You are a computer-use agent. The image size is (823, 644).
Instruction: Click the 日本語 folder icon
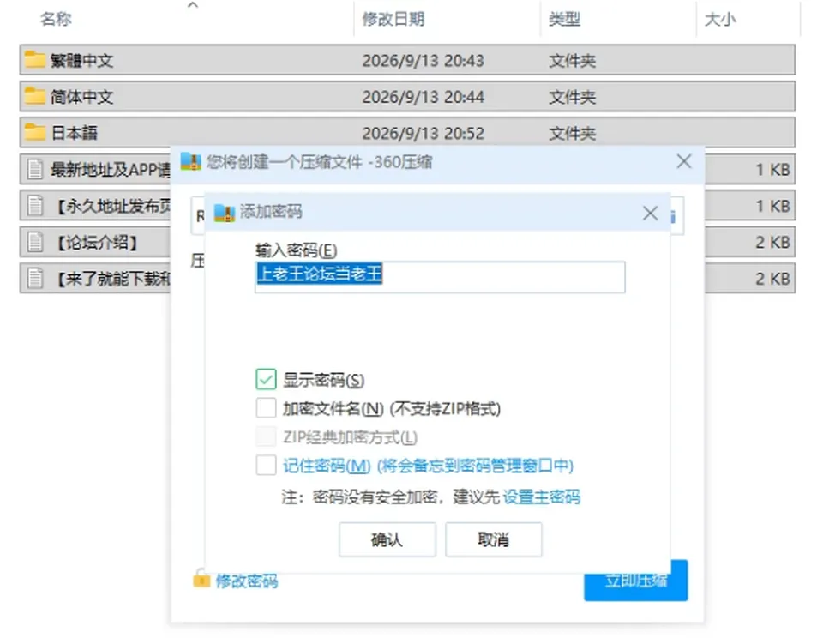pos(34,132)
